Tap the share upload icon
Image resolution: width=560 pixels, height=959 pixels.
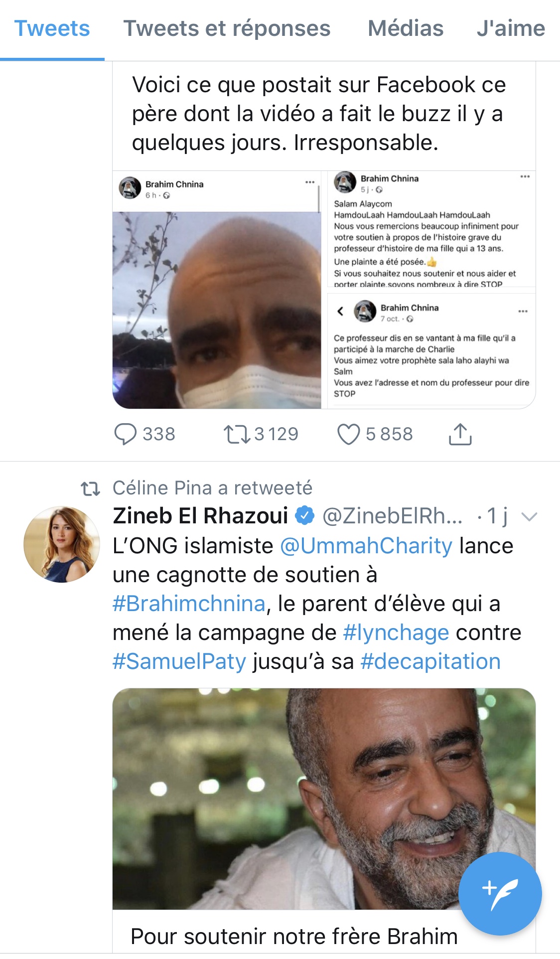tap(460, 434)
